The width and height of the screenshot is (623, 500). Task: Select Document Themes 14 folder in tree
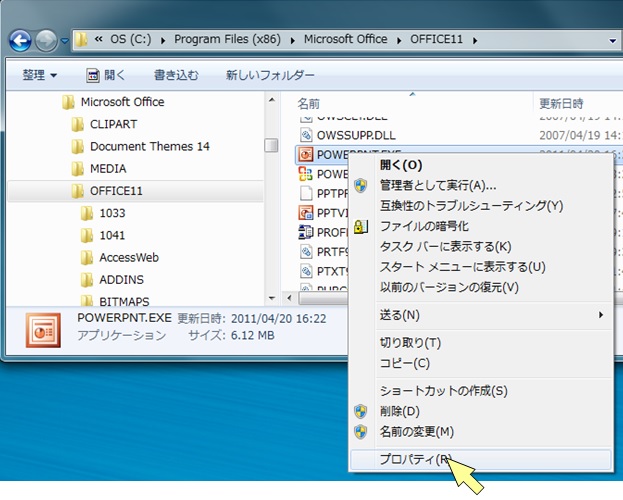pos(149,147)
